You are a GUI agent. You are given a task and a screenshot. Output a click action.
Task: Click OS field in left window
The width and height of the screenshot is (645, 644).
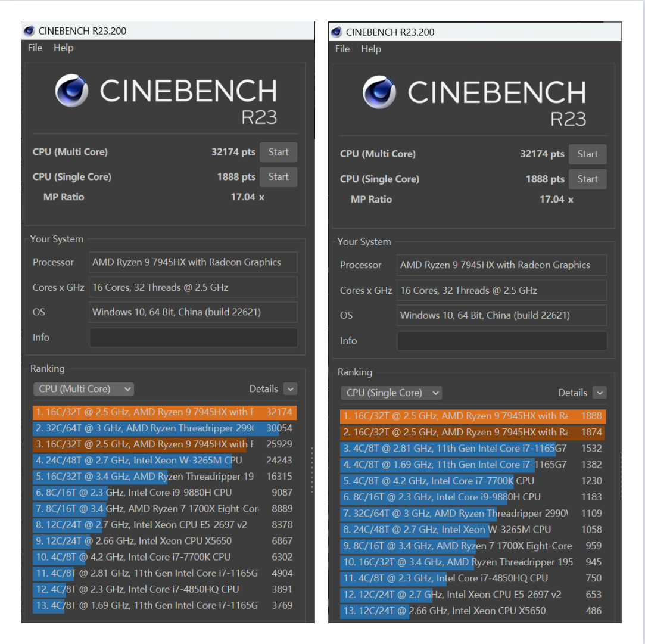point(194,312)
